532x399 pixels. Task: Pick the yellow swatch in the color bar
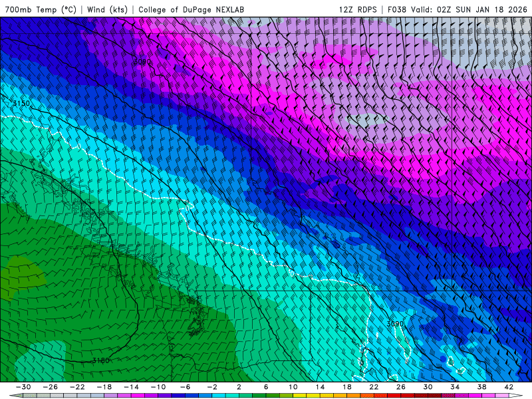300,396
